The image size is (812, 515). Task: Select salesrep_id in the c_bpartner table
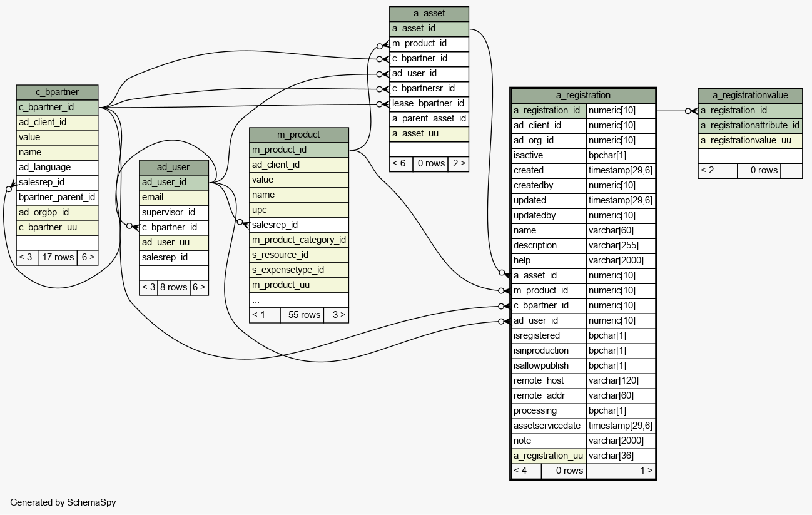[x=57, y=183]
